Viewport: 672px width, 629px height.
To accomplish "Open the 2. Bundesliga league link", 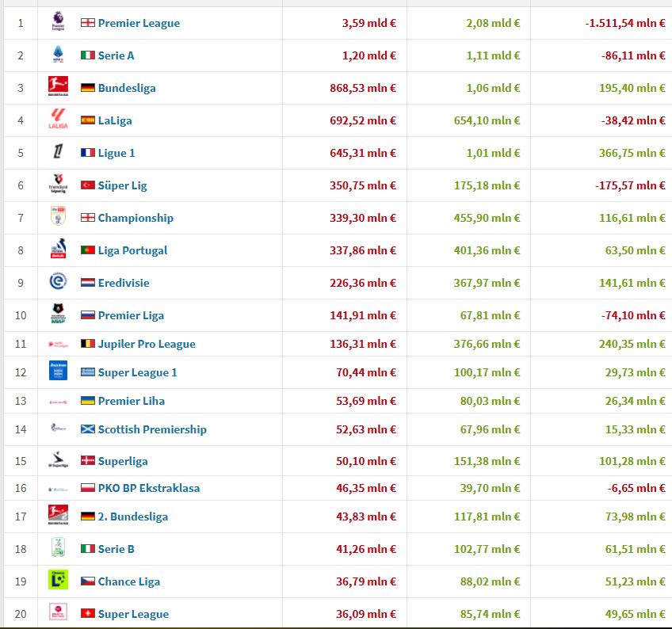I will coord(133,517).
